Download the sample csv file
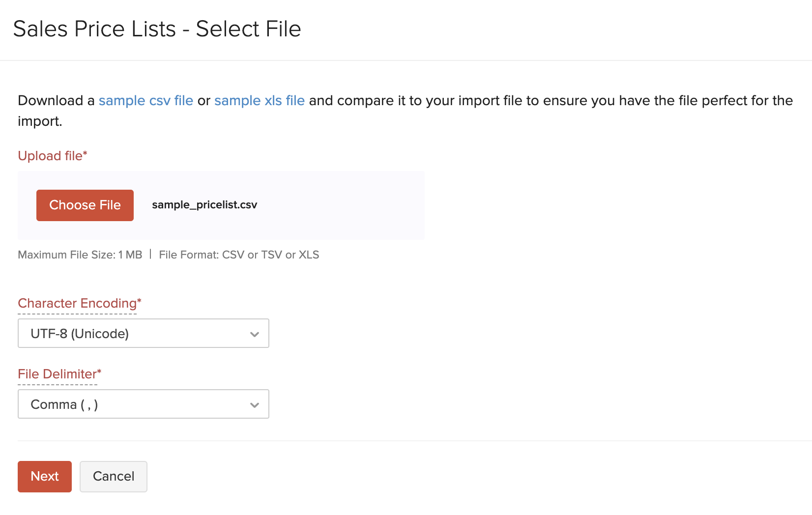Image resolution: width=812 pixels, height=515 pixels. tap(145, 100)
